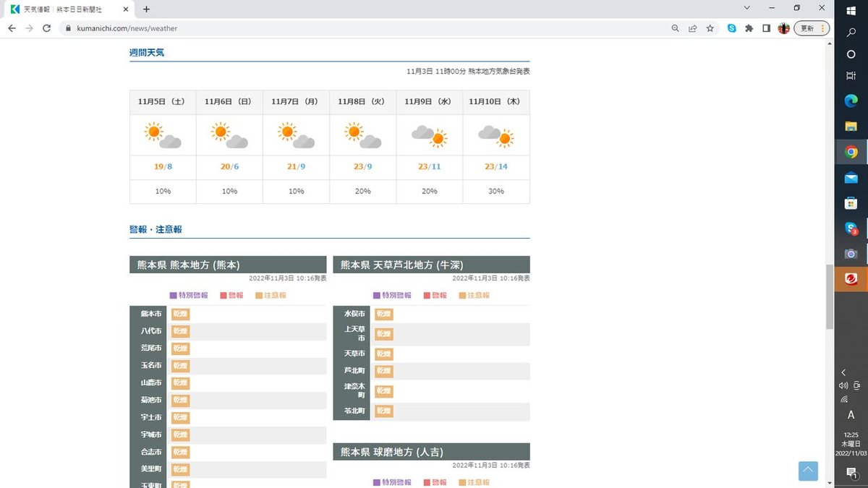
Task: Open the Chrome profile avatar
Action: (783, 28)
